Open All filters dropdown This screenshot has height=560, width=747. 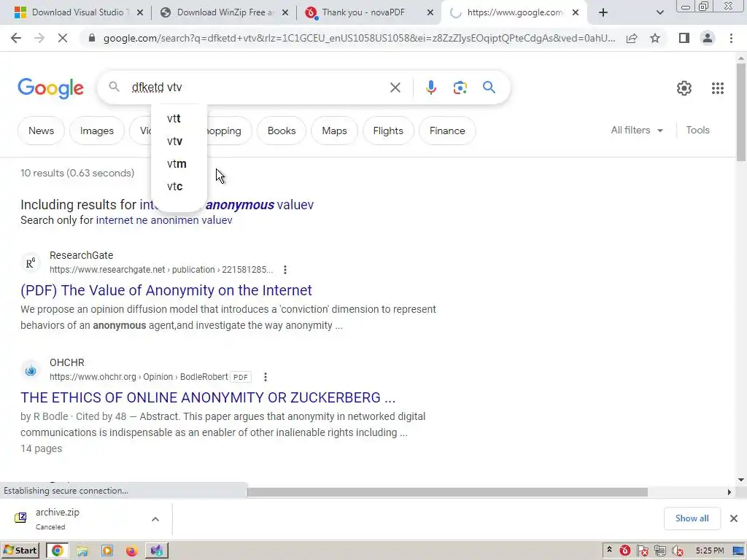637,130
